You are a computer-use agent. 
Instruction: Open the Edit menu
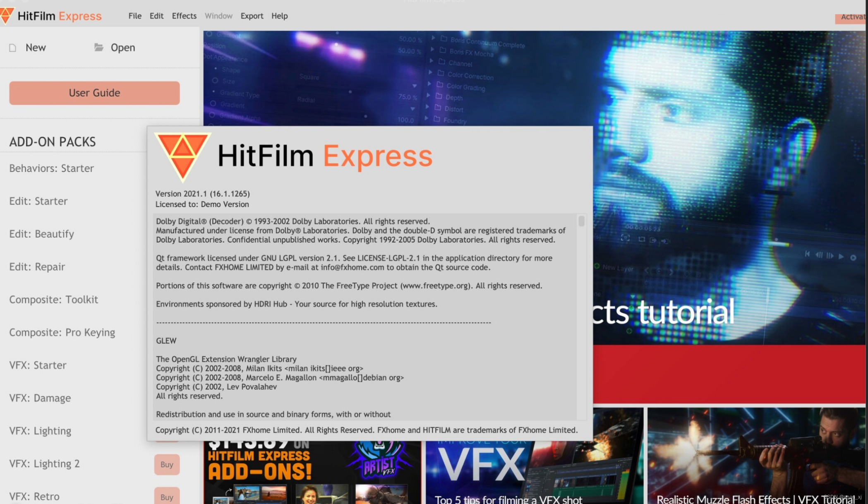[156, 16]
